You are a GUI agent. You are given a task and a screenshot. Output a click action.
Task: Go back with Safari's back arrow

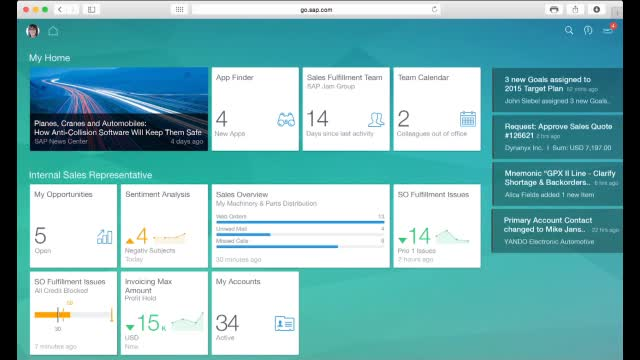[60, 9]
